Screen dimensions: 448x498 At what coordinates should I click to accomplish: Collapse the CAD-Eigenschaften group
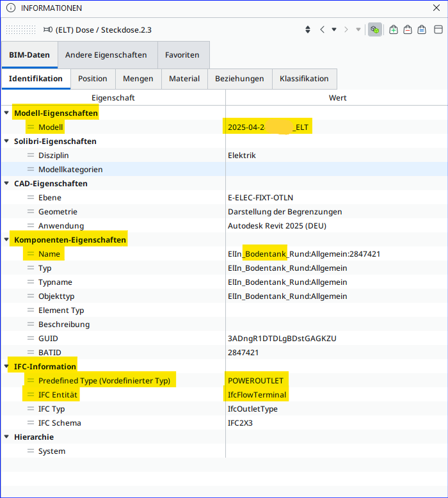6,184
